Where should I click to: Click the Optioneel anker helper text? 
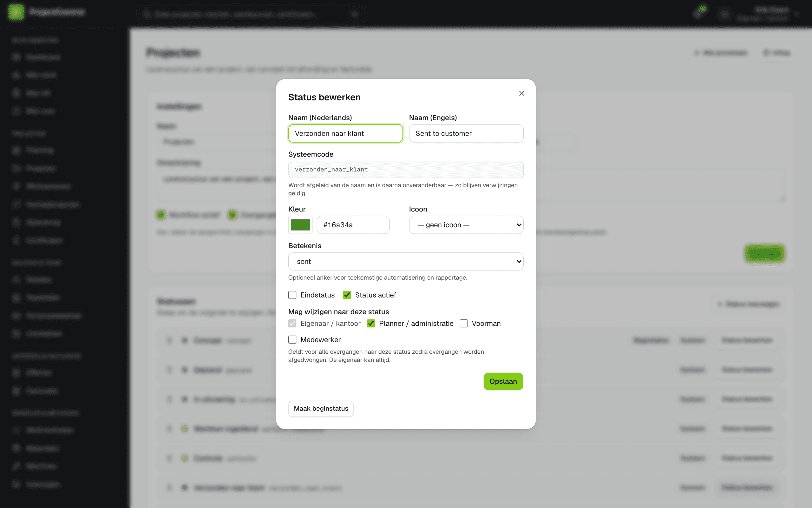[x=377, y=277]
